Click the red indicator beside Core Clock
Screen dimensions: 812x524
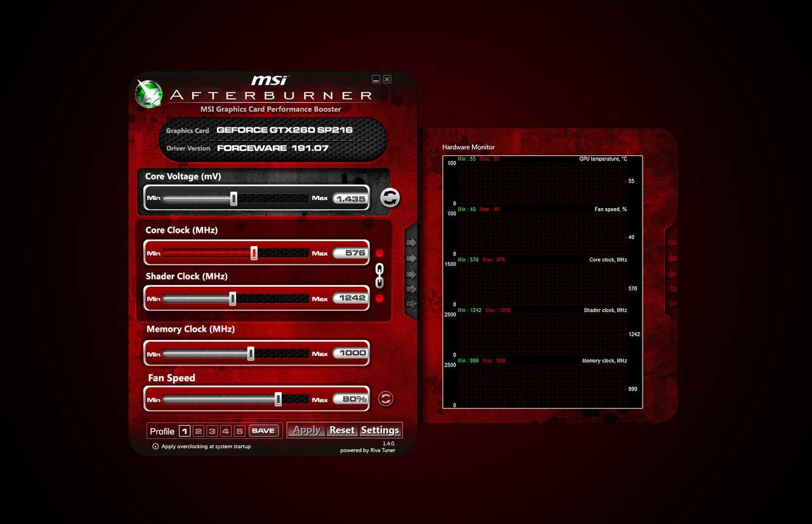tap(379, 253)
